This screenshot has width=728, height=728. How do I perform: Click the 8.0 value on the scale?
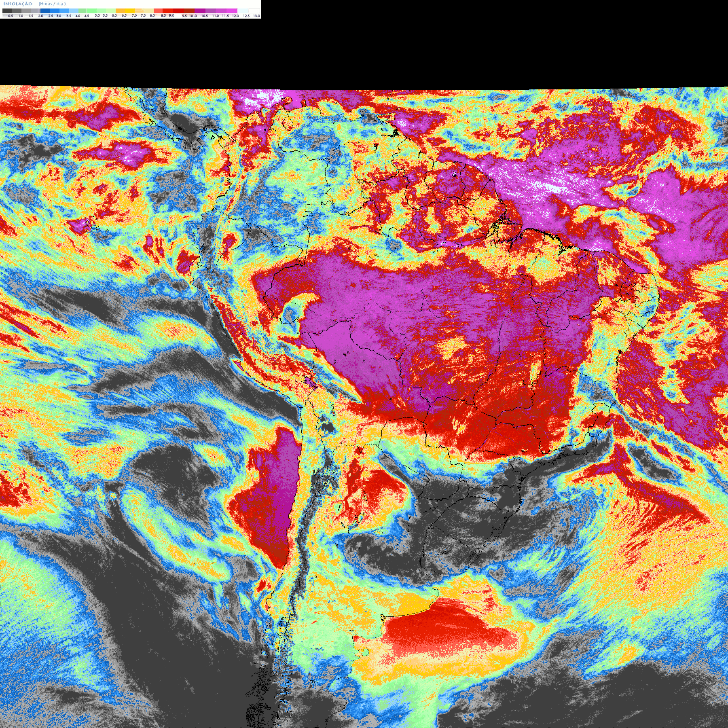152,15
